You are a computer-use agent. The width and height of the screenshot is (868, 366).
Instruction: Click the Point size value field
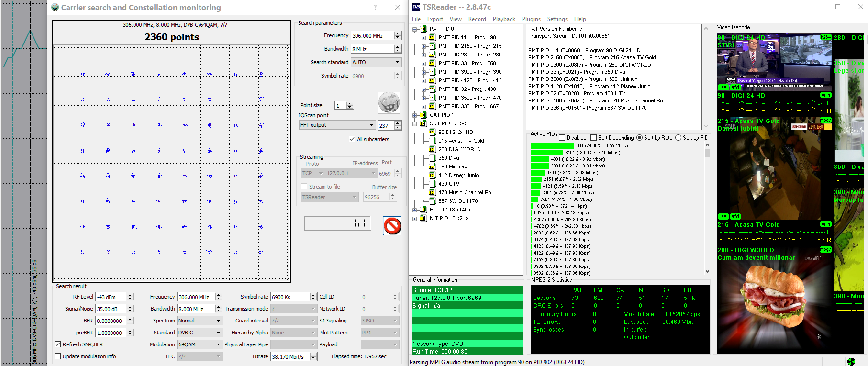point(340,105)
